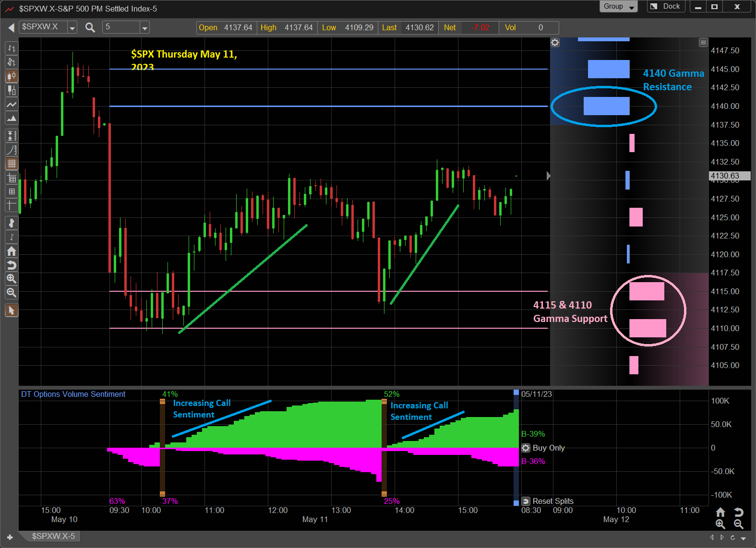756x548 pixels.
Task: Open the gamma panel hamburger menu icon
Action: point(703,43)
